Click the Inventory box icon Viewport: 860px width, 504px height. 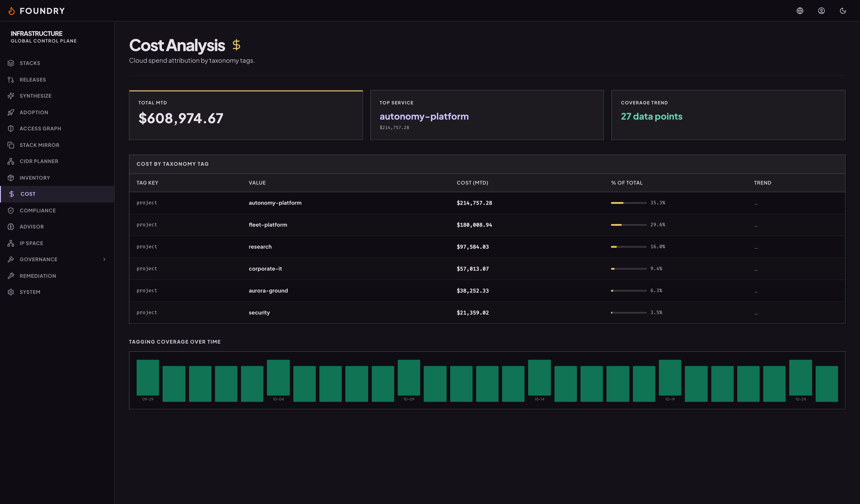11,178
